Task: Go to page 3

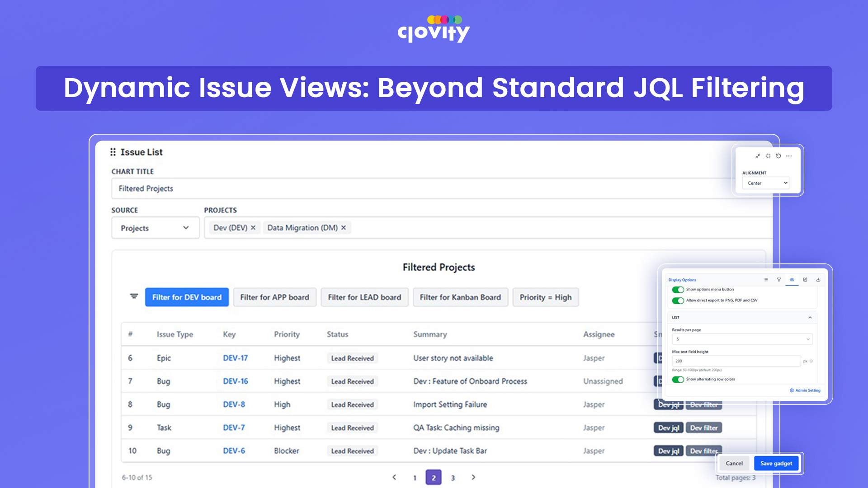Action: coord(453,478)
